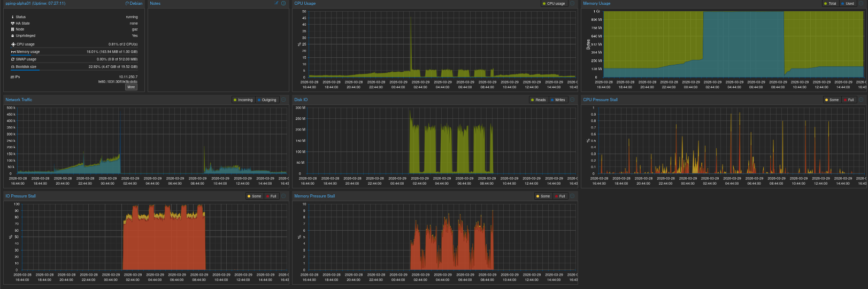Toggle the CPU usage legend button

554,4
